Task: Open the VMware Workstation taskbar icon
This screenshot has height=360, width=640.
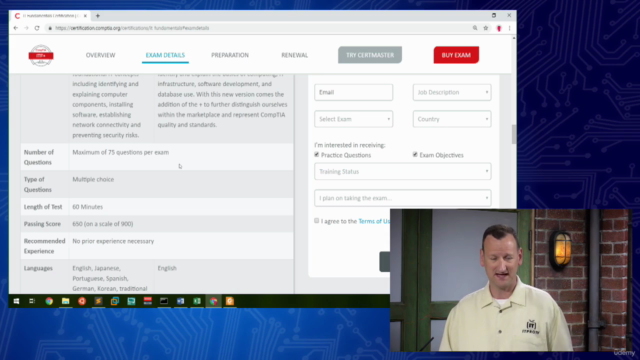Action: 115,301
